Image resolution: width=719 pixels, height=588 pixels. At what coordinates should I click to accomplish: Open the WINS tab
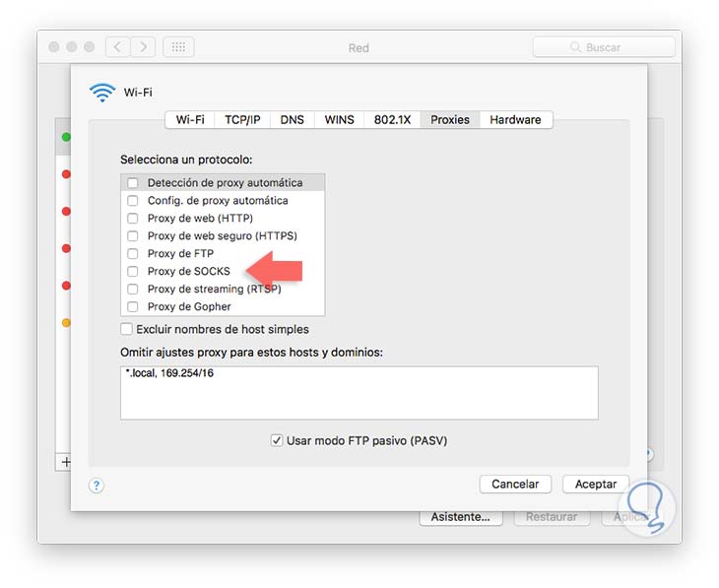[x=340, y=120]
